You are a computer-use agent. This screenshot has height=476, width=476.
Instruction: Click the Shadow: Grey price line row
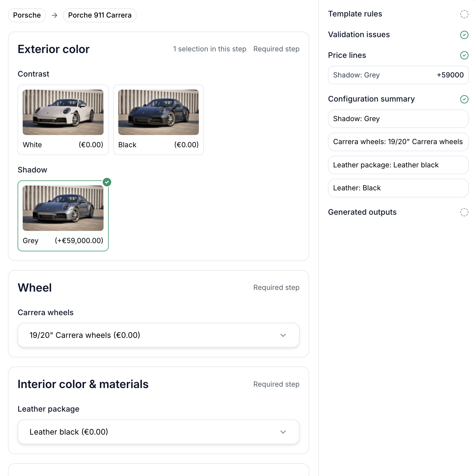[398, 75]
